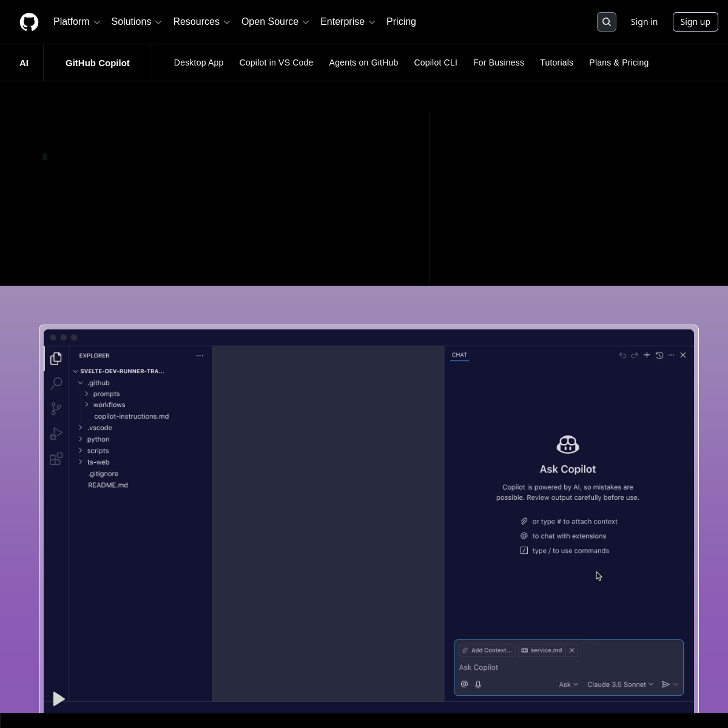This screenshot has height=728, width=728.
Task: Click the chat undo arrow icon
Action: pos(622,355)
